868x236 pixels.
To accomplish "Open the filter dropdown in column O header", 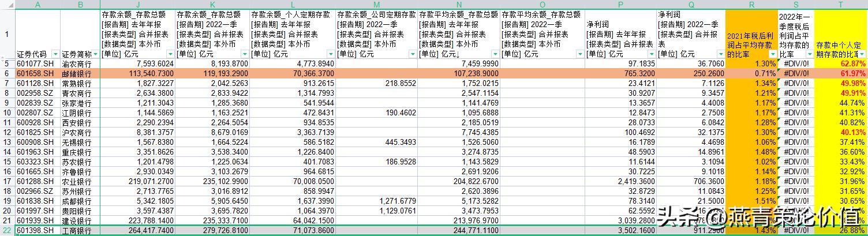I will [x=579, y=54].
